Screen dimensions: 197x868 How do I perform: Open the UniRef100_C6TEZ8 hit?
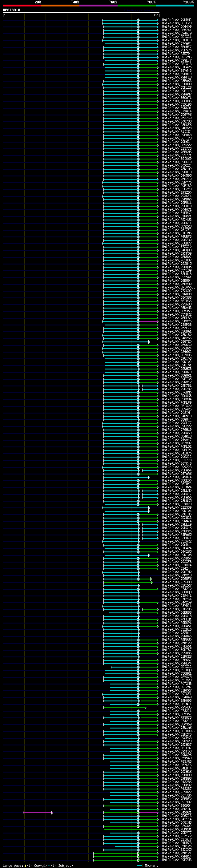point(176,23)
